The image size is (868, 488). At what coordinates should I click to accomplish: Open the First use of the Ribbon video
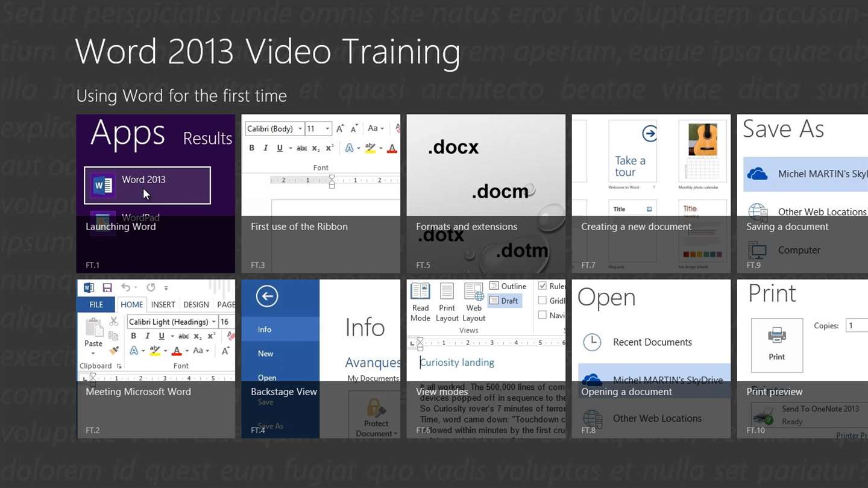click(x=321, y=193)
